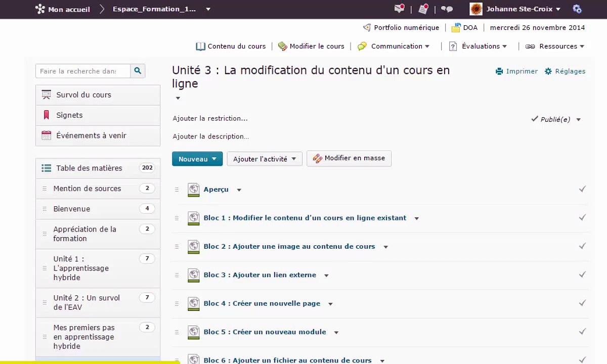Expand the Évaluations menu
607x364 pixels.
click(x=485, y=46)
